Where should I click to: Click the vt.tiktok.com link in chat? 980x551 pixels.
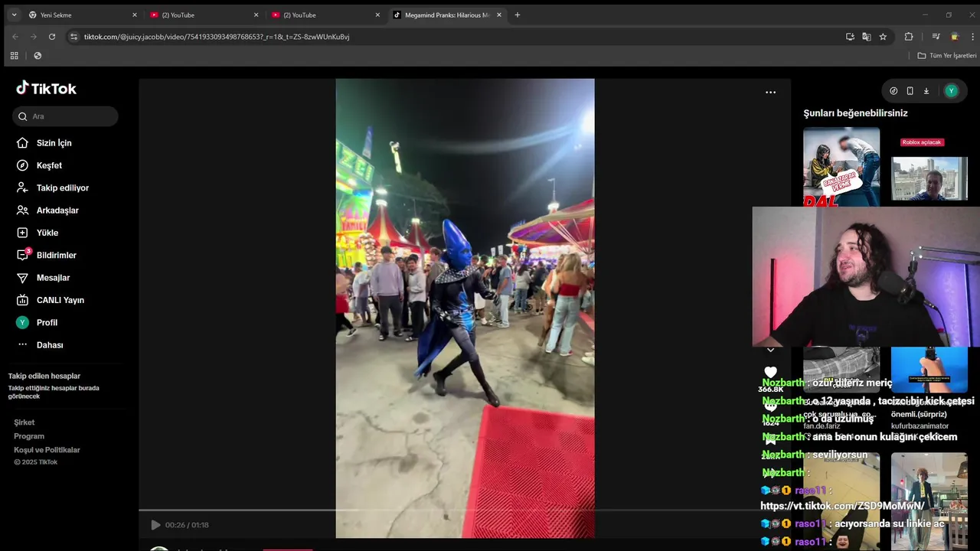tap(842, 506)
